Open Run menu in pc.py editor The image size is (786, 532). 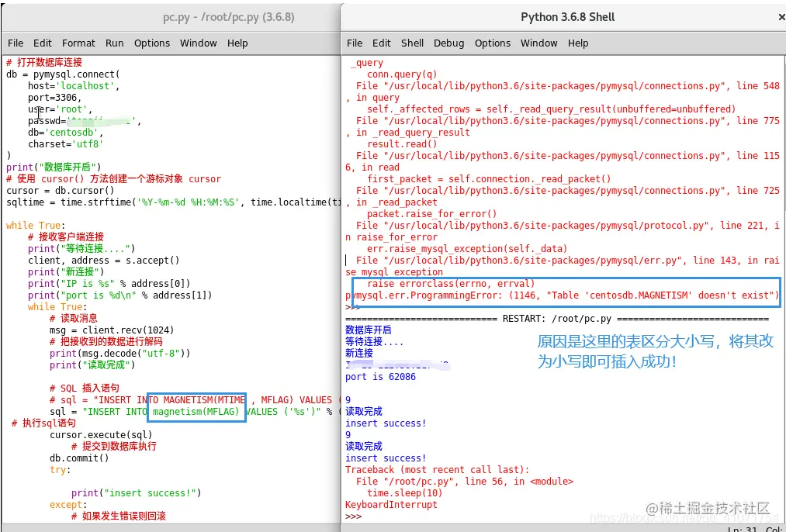click(x=114, y=43)
